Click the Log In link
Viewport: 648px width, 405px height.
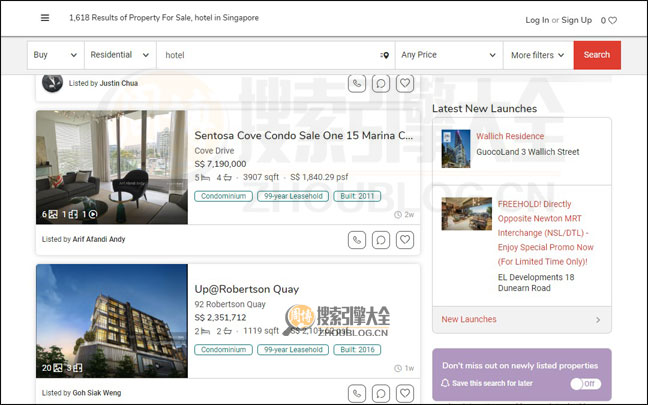coord(537,20)
